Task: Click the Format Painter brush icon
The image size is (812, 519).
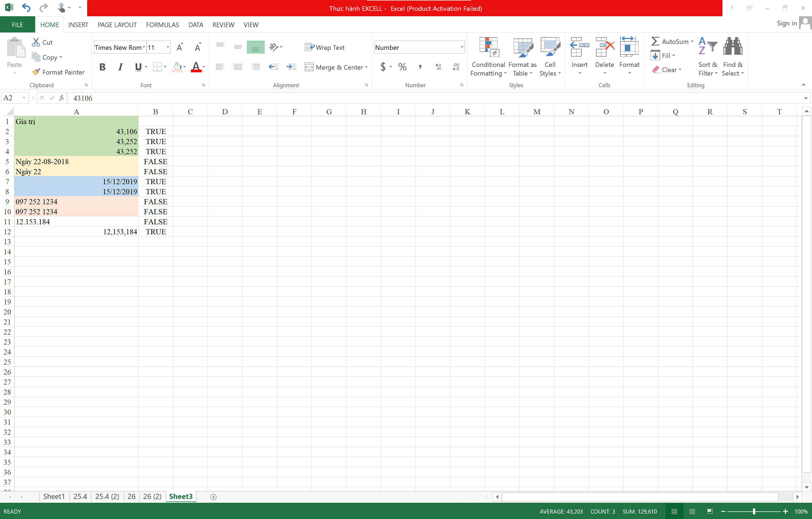Action: point(36,72)
